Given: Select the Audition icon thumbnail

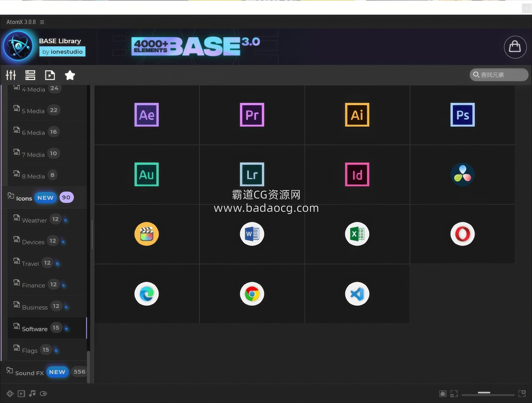Looking at the screenshot, I should [147, 174].
